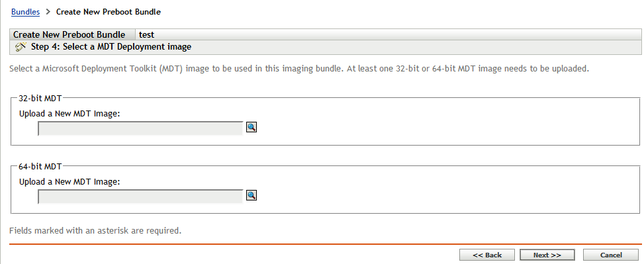The width and height of the screenshot is (644, 264).
Task: Go to the Bundles breadcrumb link
Action: pos(25,12)
